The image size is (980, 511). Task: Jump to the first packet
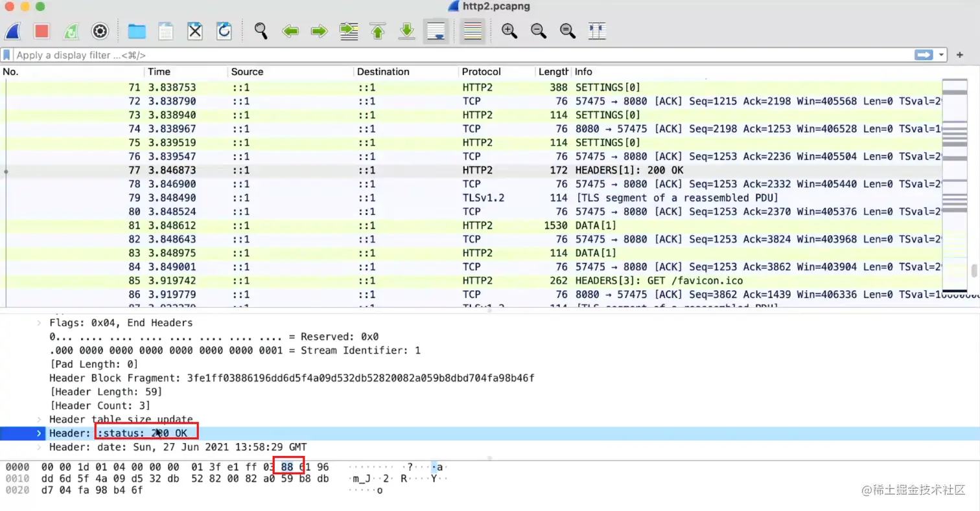pos(378,30)
